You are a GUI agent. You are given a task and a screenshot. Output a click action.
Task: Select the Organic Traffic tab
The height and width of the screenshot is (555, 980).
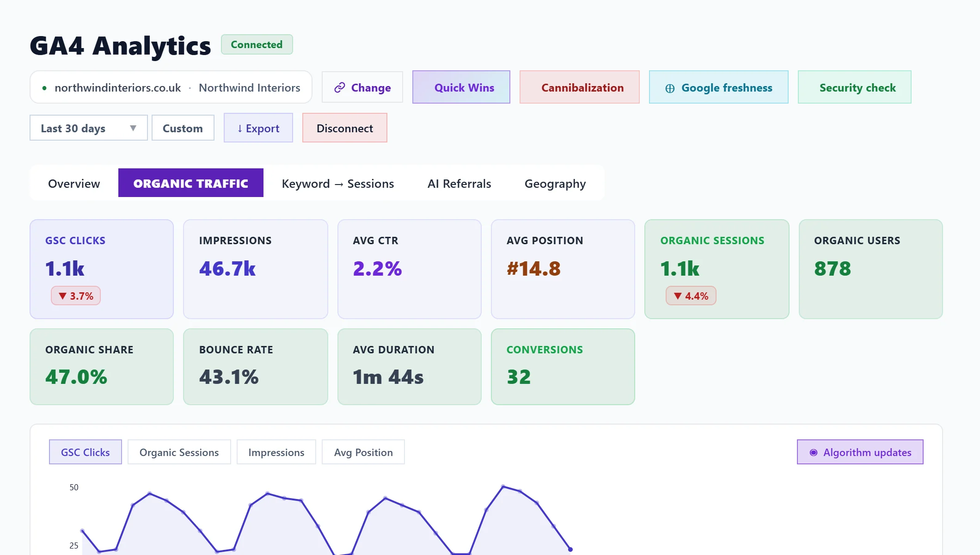pos(191,183)
